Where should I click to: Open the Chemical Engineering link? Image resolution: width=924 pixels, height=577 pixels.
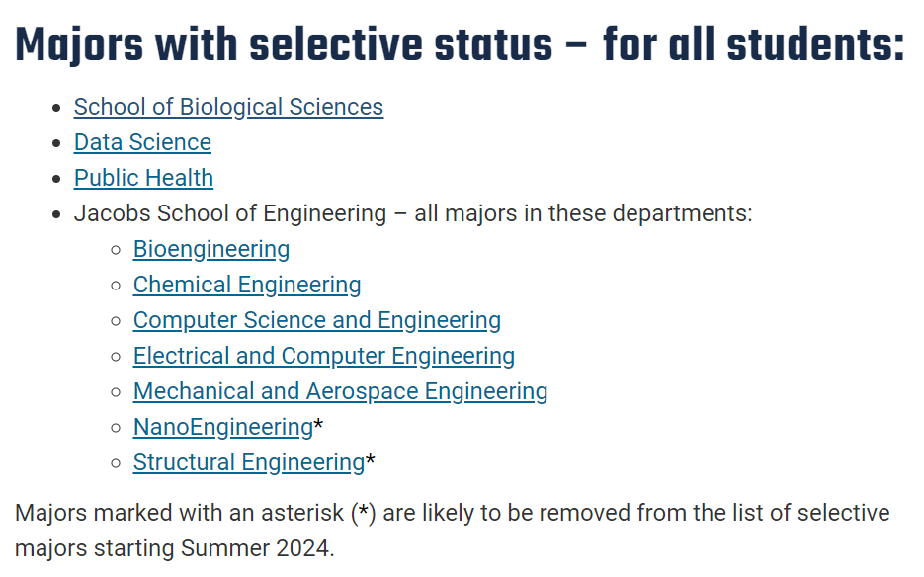coord(247,285)
